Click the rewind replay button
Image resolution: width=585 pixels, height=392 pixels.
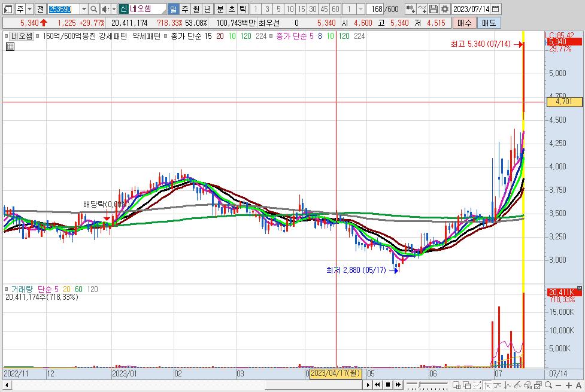[377, 385]
